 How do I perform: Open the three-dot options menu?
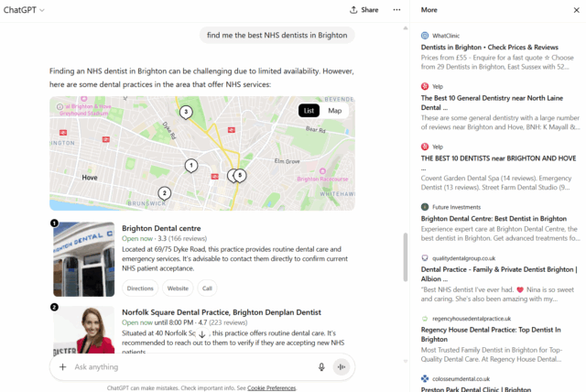click(x=396, y=9)
